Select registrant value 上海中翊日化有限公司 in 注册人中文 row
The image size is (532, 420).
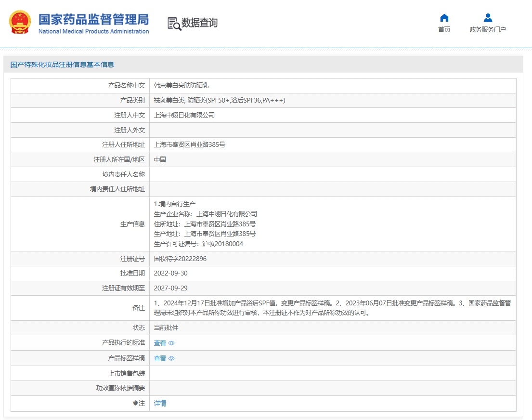184,115
